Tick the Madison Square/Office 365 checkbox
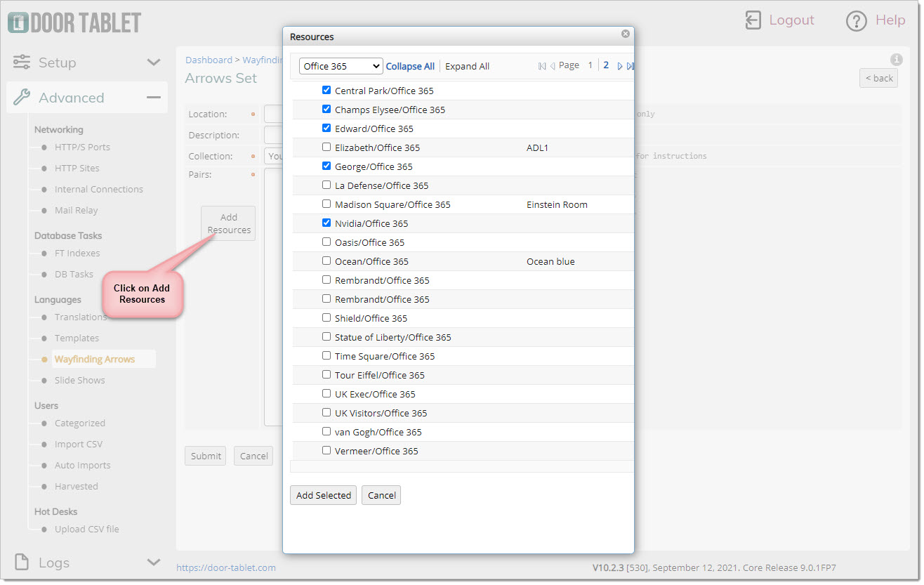Screen dimensions: 924x585 (x=326, y=204)
